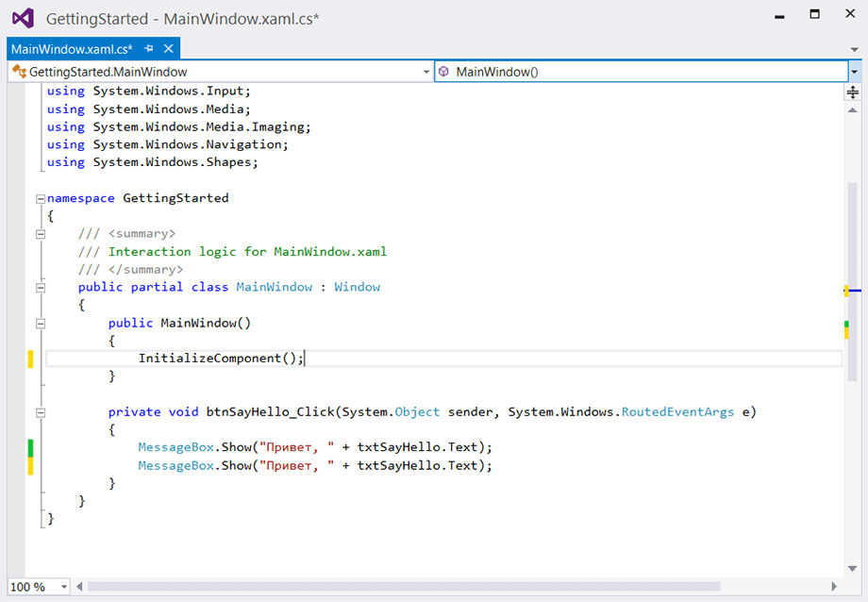The height and width of the screenshot is (602, 868).
Task: Click the vertical scrollbar thumb
Action: (853, 281)
